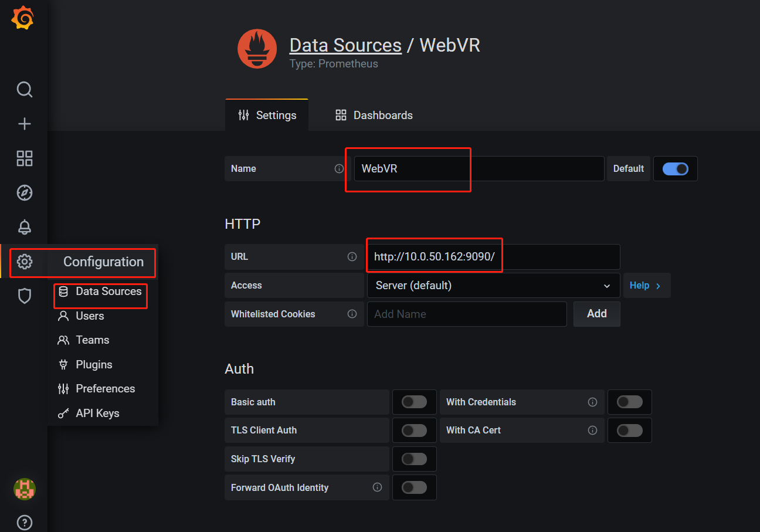Click the Grafana logo at top left
The image size is (760, 532).
click(x=22, y=18)
